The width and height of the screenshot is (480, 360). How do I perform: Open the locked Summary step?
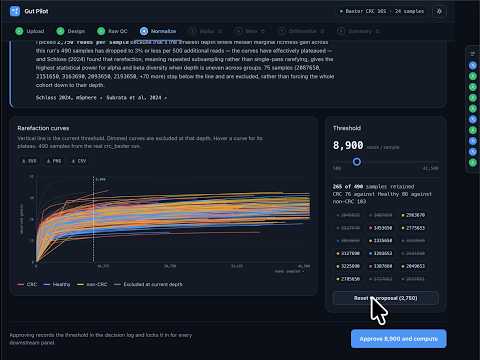[x=359, y=31]
